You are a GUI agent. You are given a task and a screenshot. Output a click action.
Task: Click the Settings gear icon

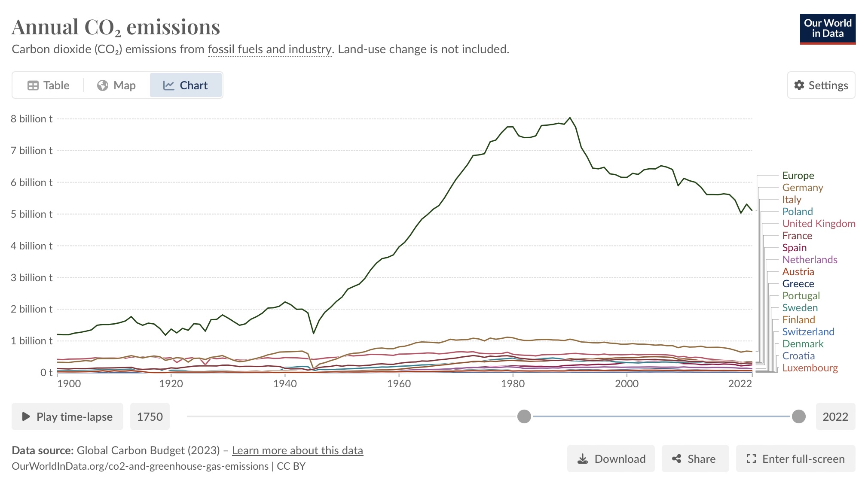click(x=799, y=85)
